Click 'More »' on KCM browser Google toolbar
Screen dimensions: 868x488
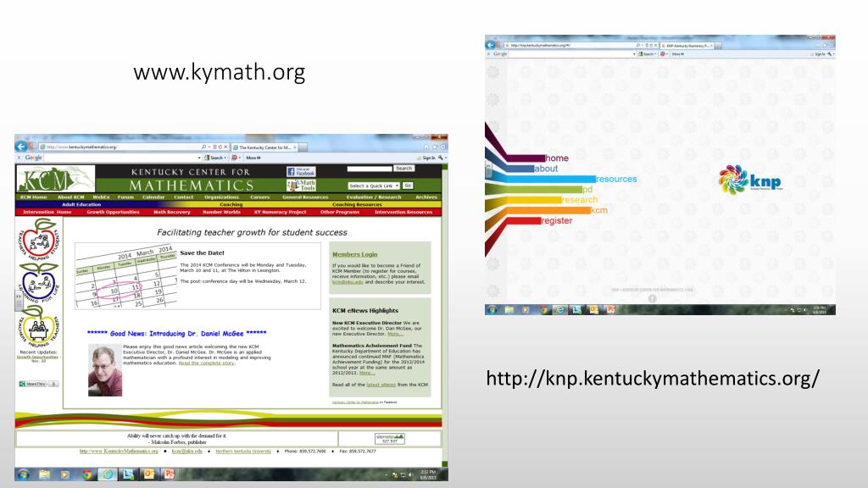pos(253,158)
